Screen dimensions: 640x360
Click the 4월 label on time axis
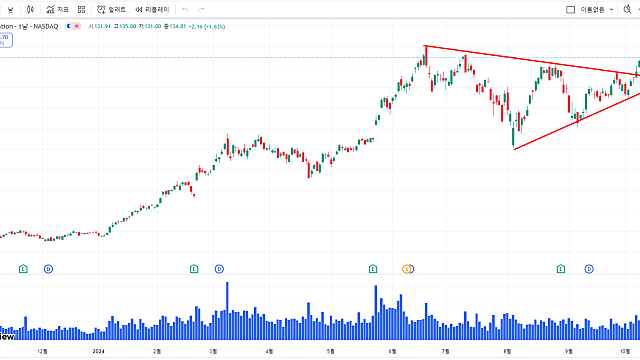click(269, 351)
